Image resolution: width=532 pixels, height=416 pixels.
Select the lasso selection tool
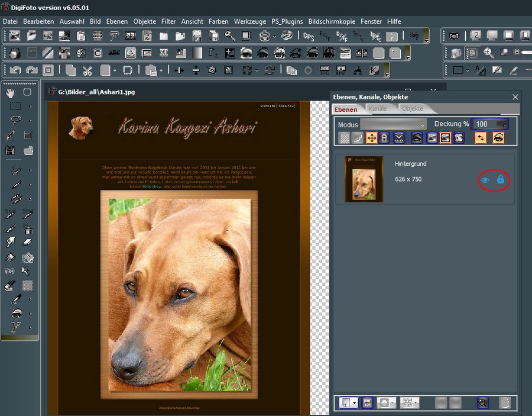15,121
